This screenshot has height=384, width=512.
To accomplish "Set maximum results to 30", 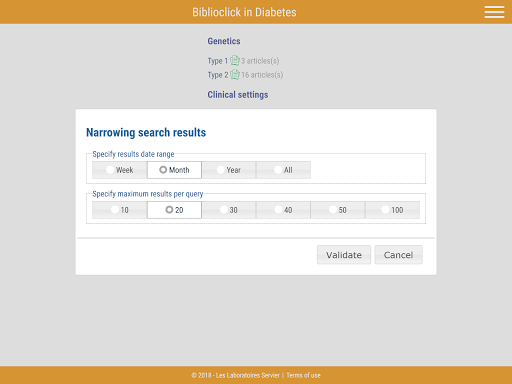I will click(x=229, y=210).
